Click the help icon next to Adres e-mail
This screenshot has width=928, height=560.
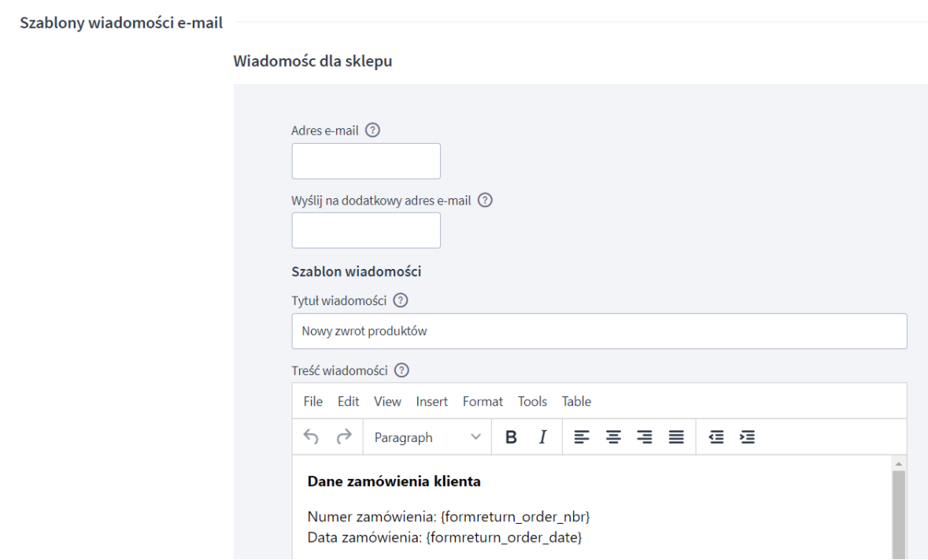(x=374, y=131)
